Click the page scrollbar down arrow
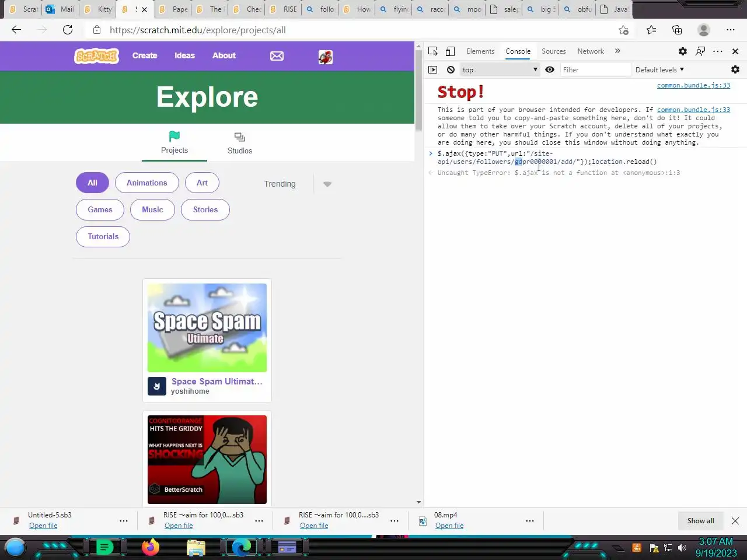 point(418,502)
